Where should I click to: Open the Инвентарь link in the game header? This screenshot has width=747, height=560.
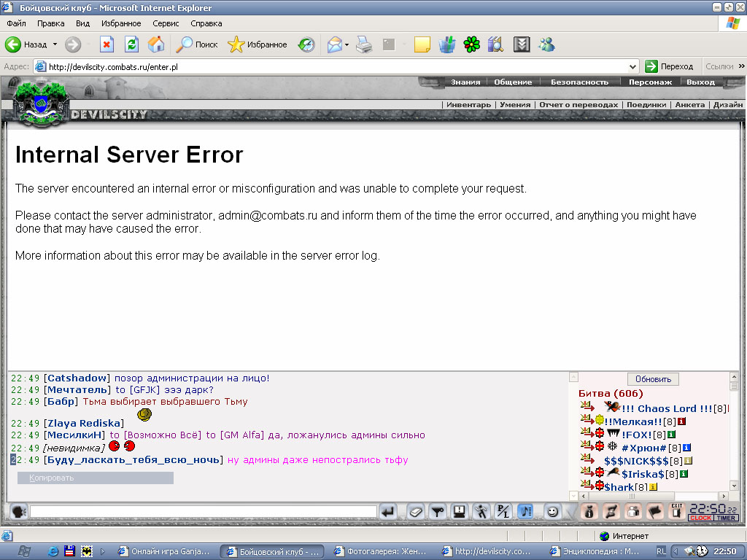[x=468, y=105]
